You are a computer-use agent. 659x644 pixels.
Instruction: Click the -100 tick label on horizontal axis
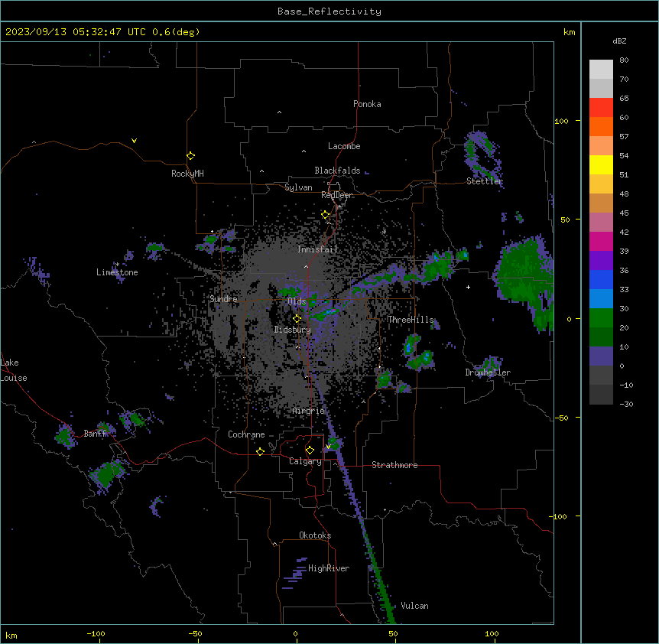(x=96, y=633)
